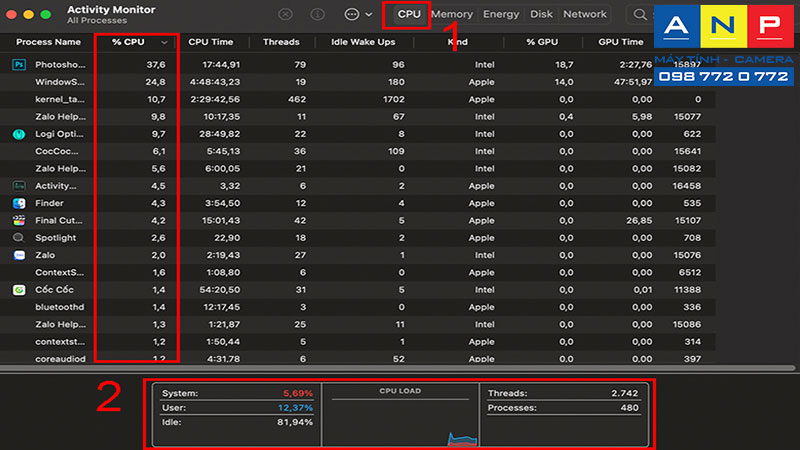Select the CocCoc... process row
800x450 pixels.
357,152
